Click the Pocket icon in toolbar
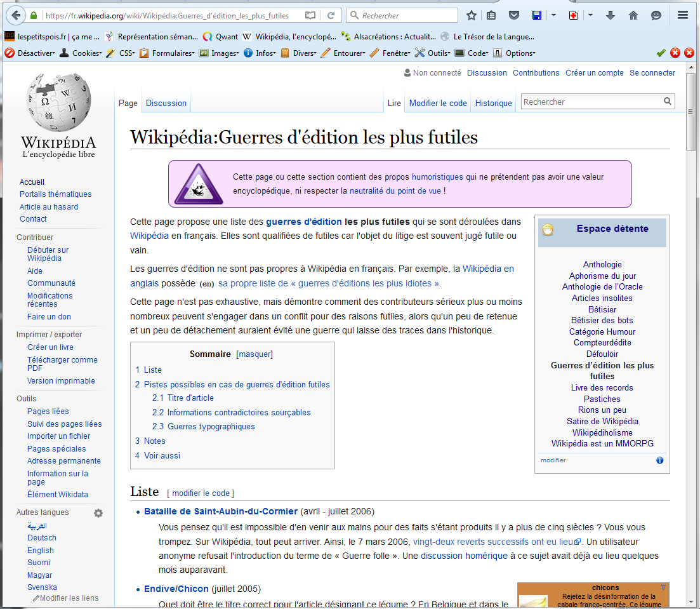Viewport: 700px width, 609px height. pos(514,15)
